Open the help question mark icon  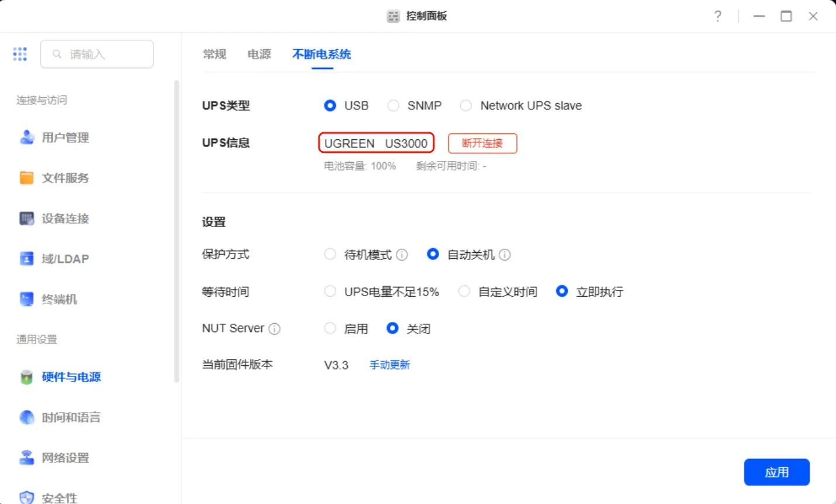(x=718, y=16)
